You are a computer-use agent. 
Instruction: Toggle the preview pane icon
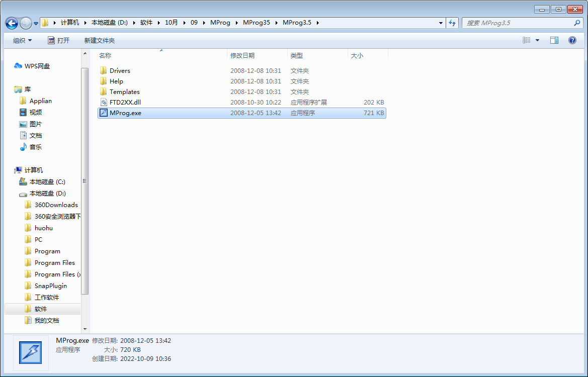pyautogui.click(x=554, y=40)
